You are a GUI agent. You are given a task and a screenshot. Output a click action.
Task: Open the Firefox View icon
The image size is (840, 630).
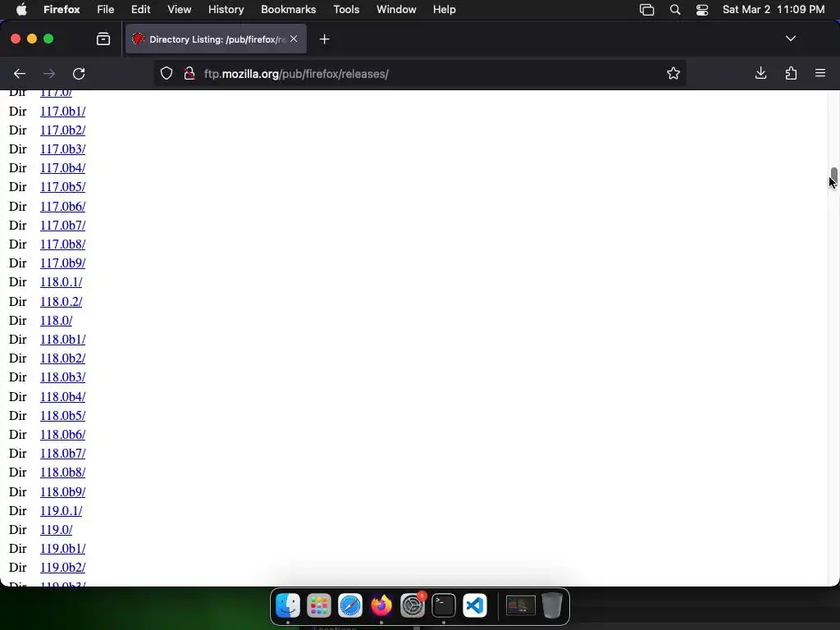click(103, 39)
